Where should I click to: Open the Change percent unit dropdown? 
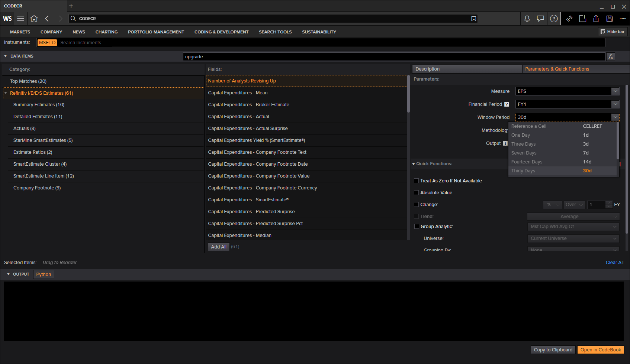tap(553, 205)
